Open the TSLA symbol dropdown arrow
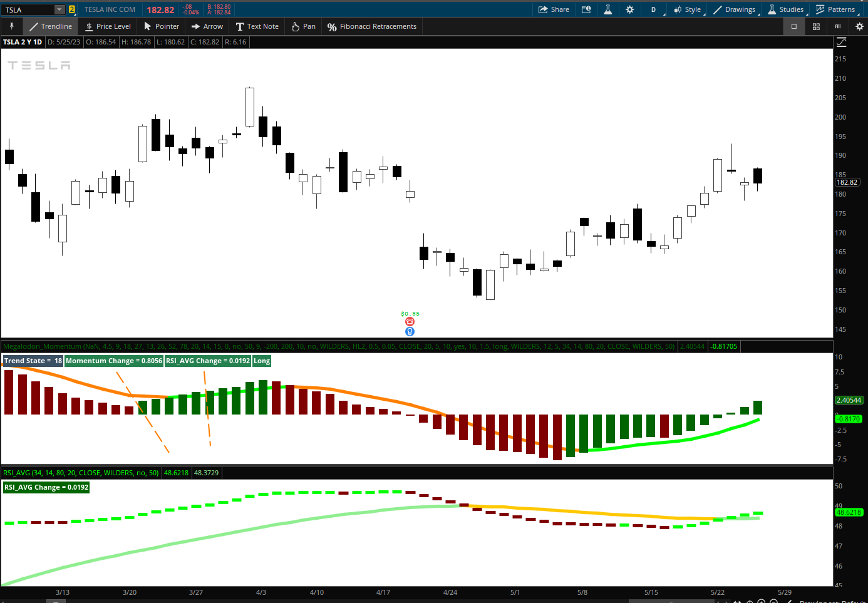Screen dimensions: 868x603 point(59,9)
